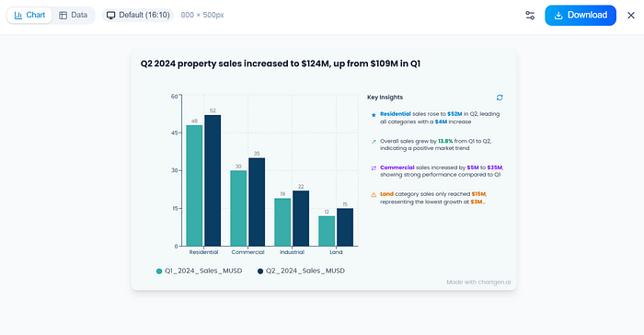Toggle Q1_2024_Sales_MUSD legend entry
This screenshot has width=644, height=335.
point(200,271)
